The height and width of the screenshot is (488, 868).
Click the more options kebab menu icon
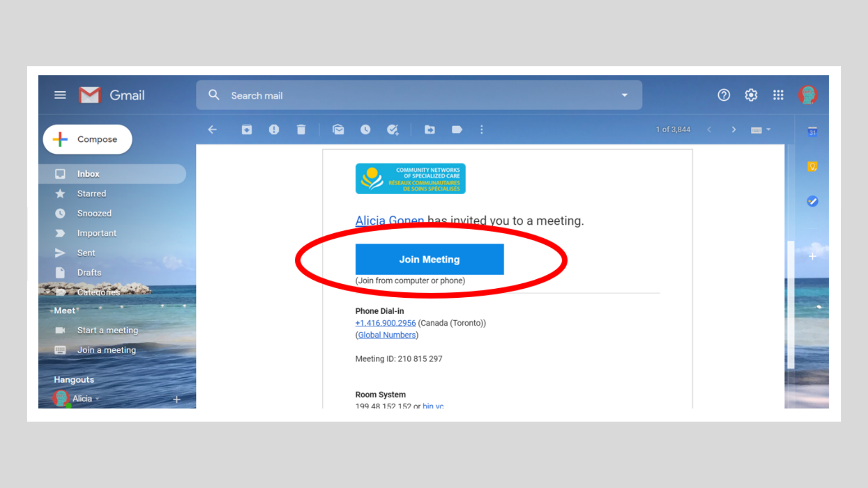click(x=481, y=130)
